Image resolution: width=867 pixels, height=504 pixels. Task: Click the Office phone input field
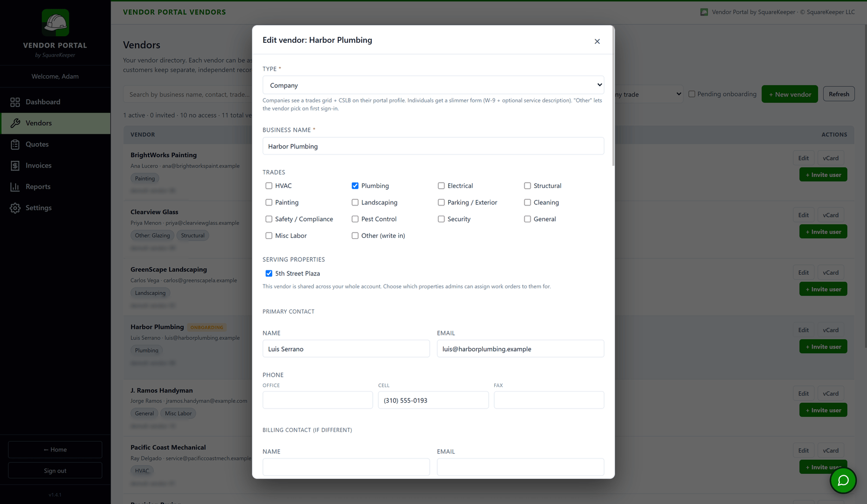pos(318,400)
